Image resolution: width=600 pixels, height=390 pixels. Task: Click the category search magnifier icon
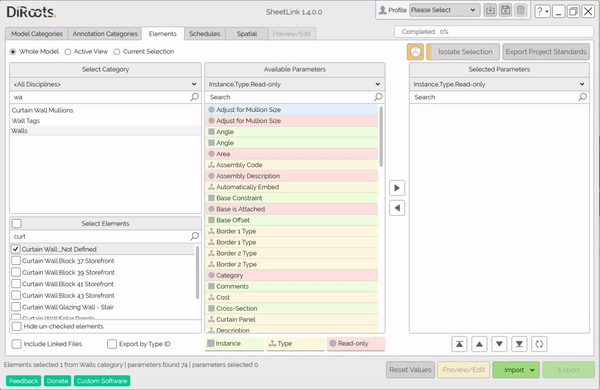[194, 97]
